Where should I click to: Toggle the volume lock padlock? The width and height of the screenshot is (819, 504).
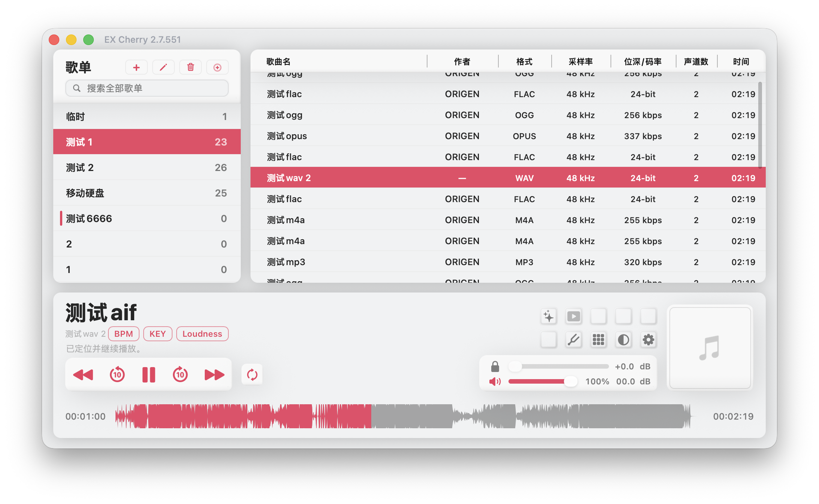[x=495, y=366]
